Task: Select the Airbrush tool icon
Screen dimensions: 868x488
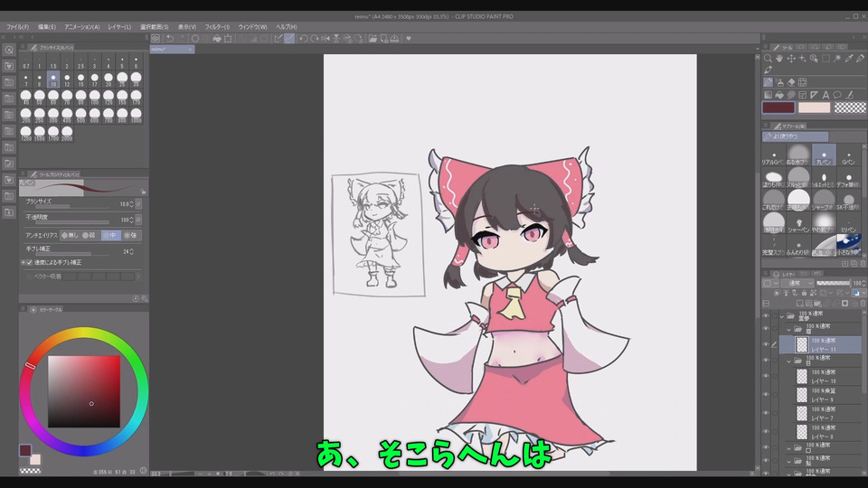Action: [x=779, y=82]
